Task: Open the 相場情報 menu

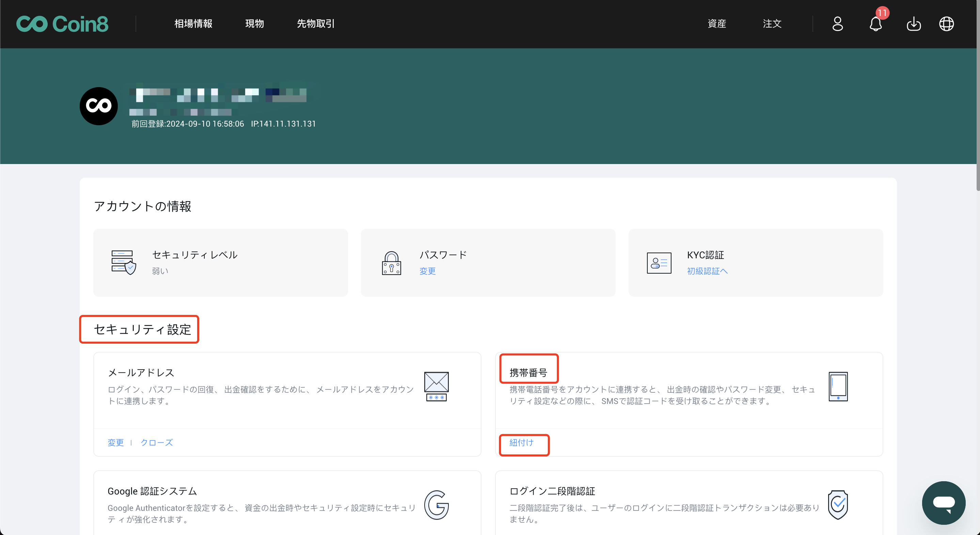Action: pyautogui.click(x=193, y=24)
